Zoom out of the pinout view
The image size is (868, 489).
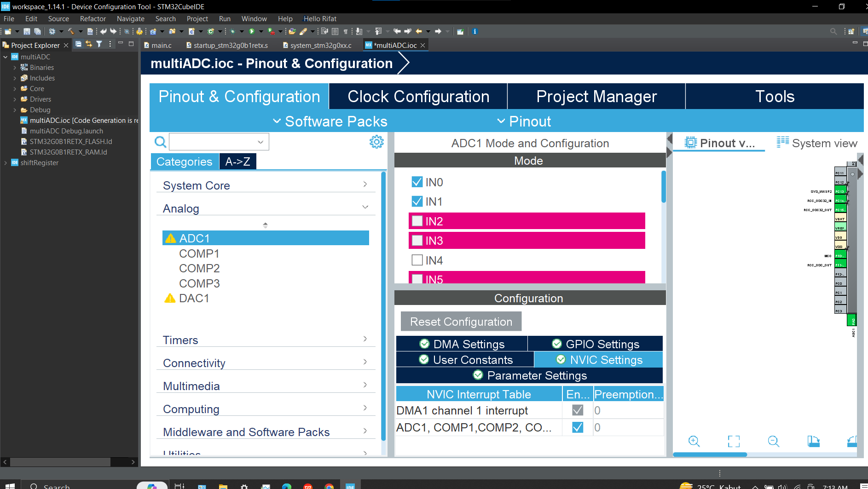[773, 441]
